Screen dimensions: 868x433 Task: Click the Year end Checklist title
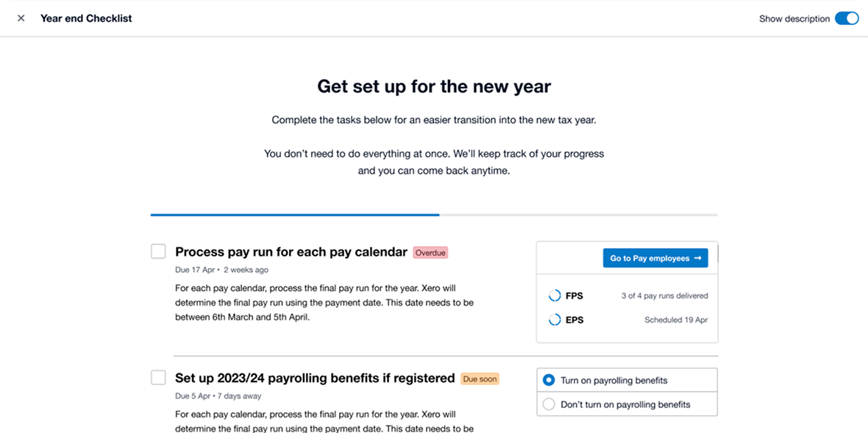tap(86, 18)
